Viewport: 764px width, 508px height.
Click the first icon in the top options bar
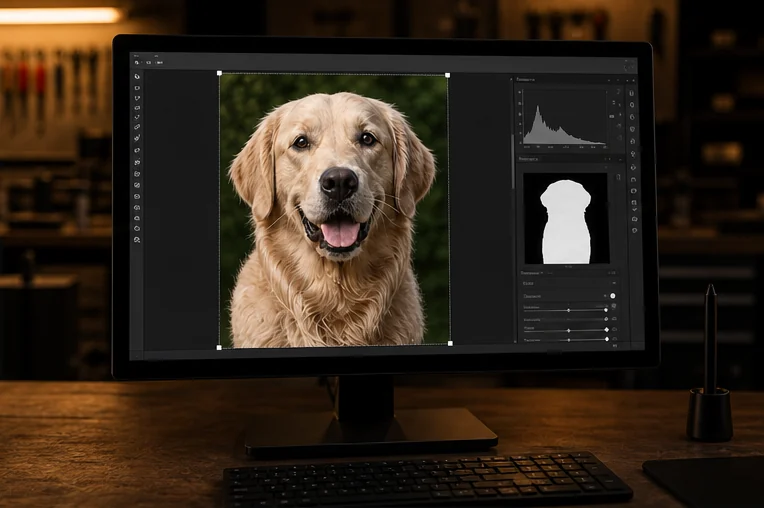click(x=136, y=62)
